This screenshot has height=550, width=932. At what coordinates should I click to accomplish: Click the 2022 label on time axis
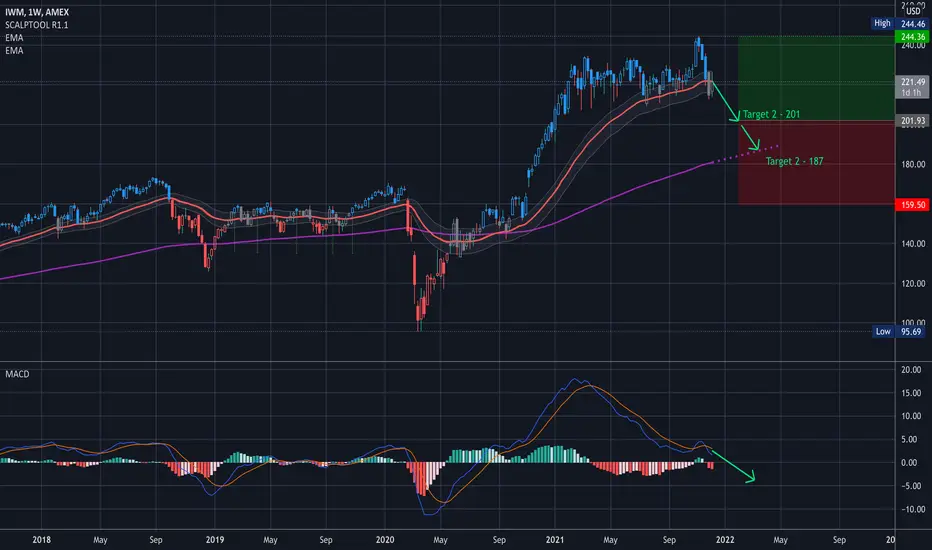(x=725, y=540)
